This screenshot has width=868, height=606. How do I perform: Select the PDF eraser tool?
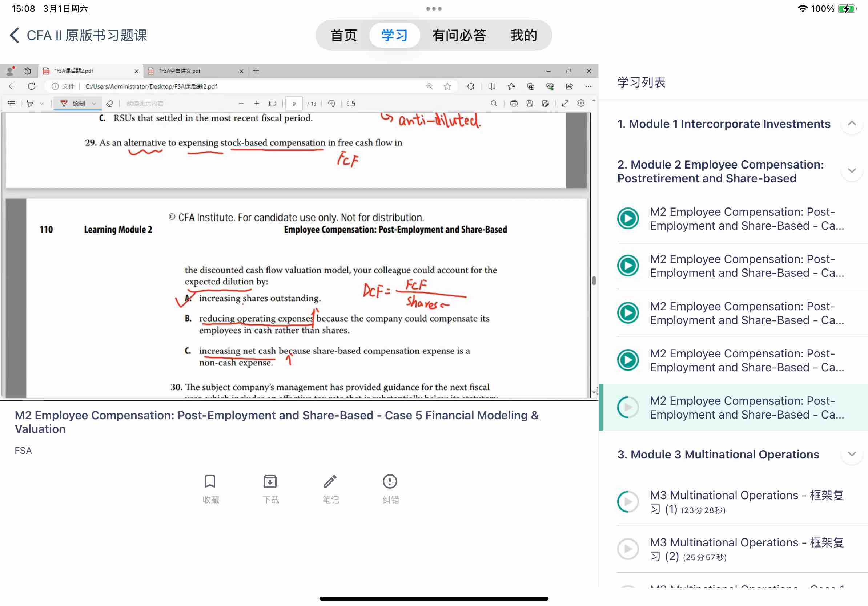point(110,104)
